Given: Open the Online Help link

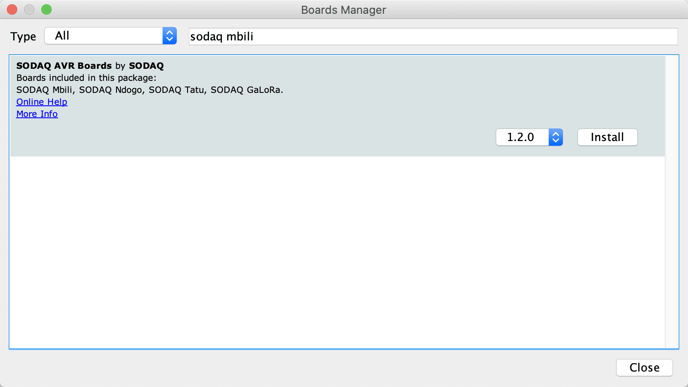Looking at the screenshot, I should coord(42,102).
